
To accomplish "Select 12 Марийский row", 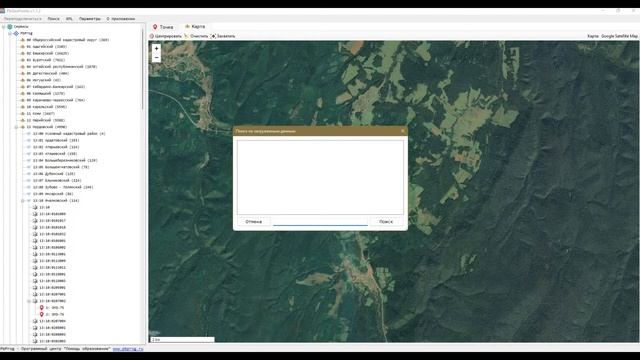I will (x=45, y=120).
